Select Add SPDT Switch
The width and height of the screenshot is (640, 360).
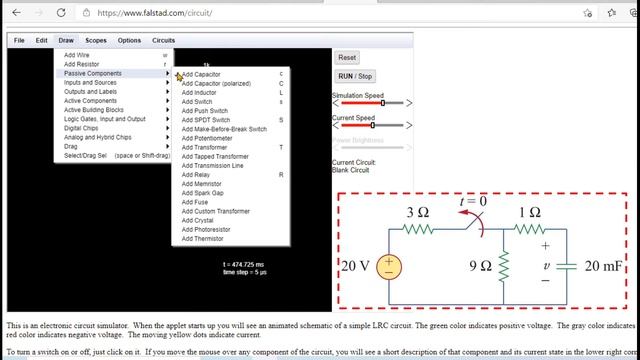(231, 120)
